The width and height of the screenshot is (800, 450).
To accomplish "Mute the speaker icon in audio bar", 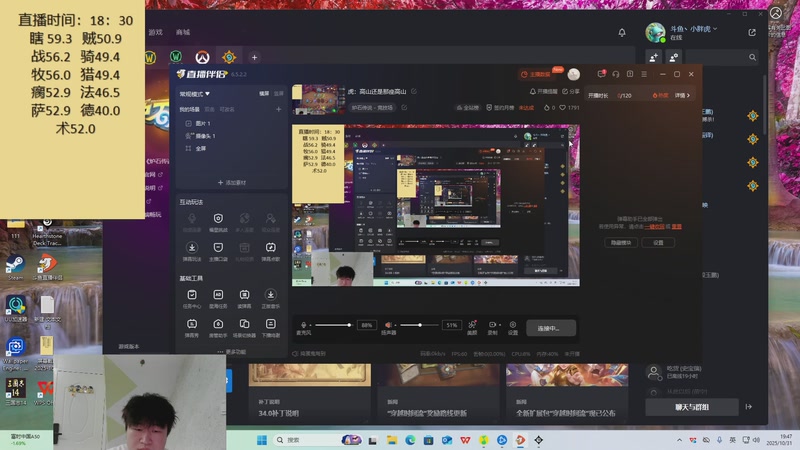I will (x=388, y=325).
